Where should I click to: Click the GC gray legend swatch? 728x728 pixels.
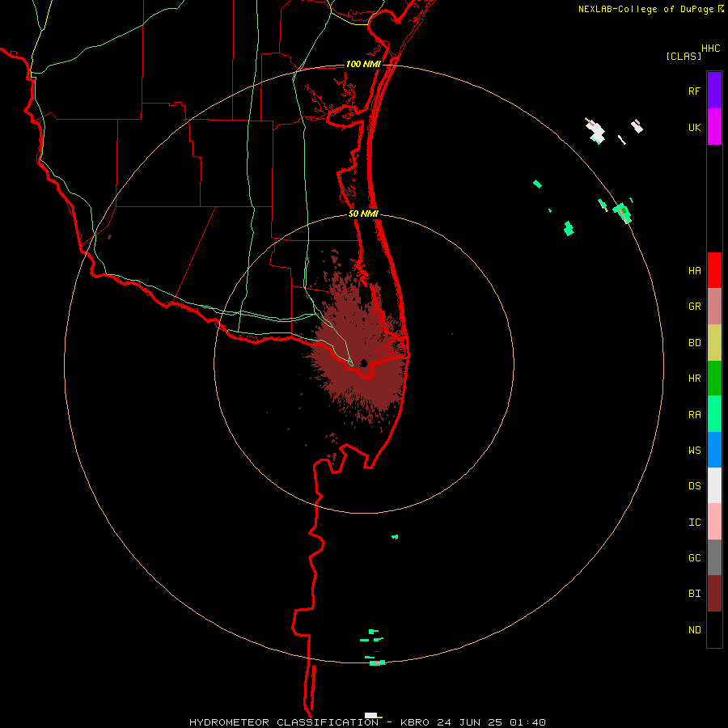(x=714, y=557)
